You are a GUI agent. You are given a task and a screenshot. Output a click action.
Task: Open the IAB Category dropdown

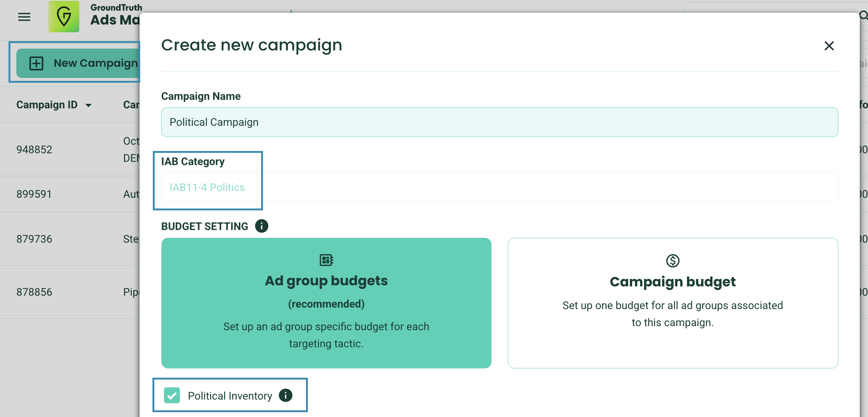499,187
